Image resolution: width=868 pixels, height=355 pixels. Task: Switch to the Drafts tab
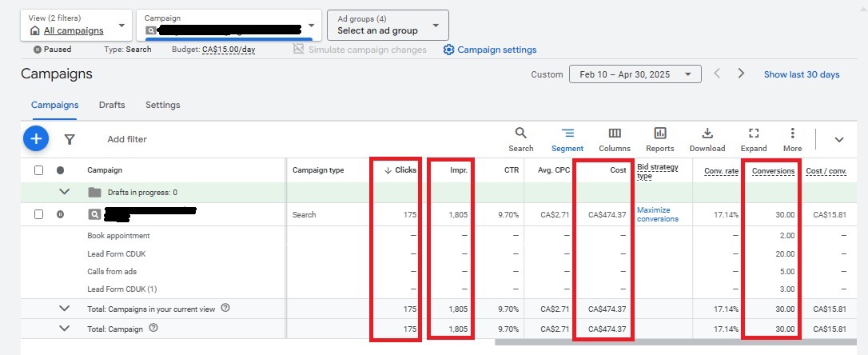(x=112, y=105)
